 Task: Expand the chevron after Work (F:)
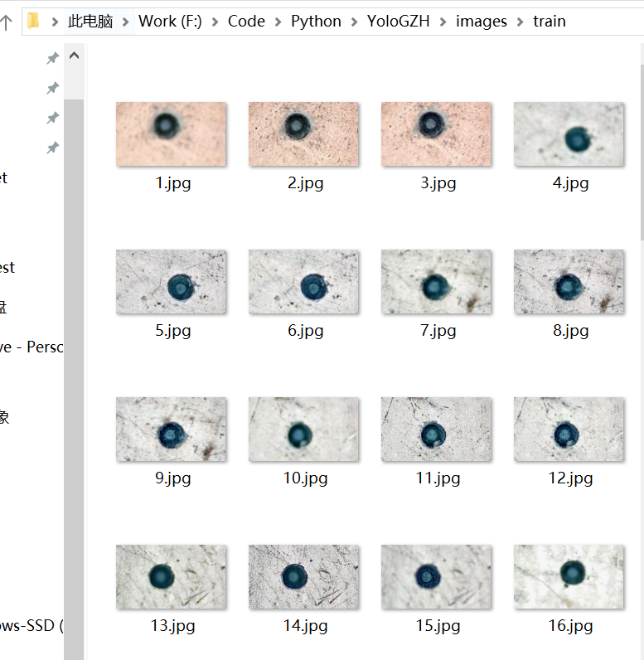(215, 22)
